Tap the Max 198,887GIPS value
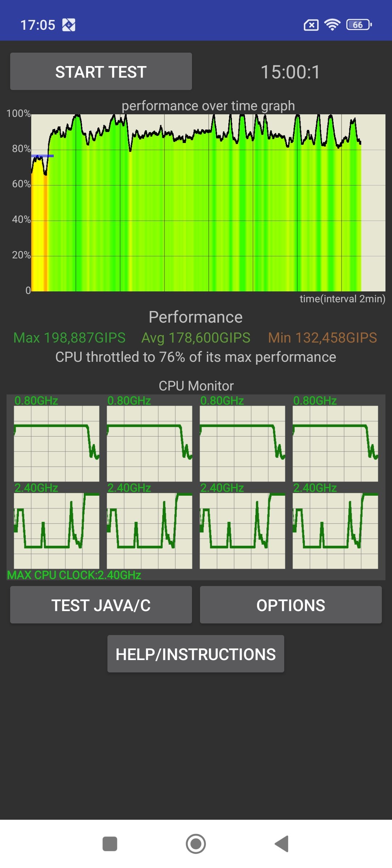Screen dimensions: 392x868 coord(69,337)
